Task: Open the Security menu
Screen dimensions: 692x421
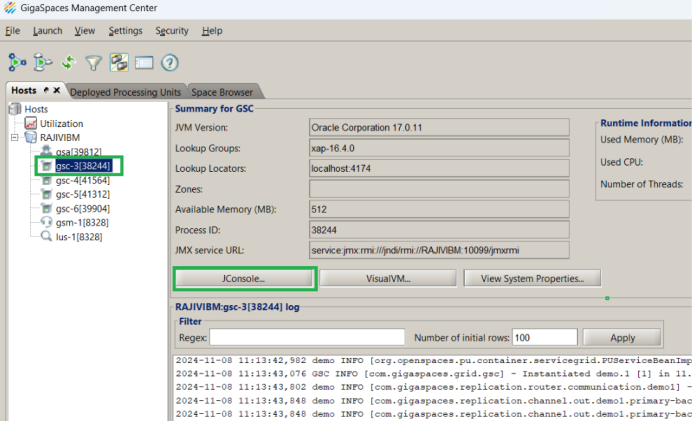Action: 172,31
